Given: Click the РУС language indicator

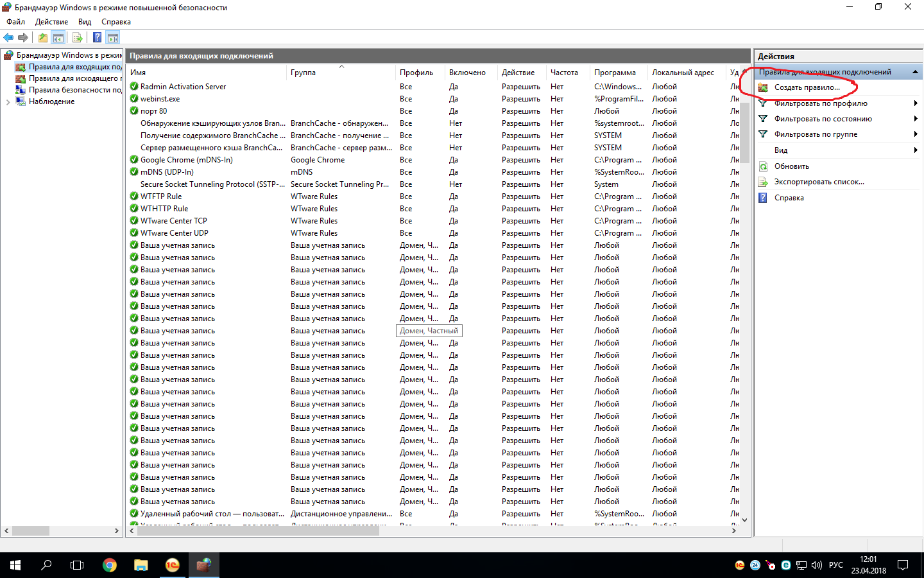Looking at the screenshot, I should pyautogui.click(x=836, y=565).
